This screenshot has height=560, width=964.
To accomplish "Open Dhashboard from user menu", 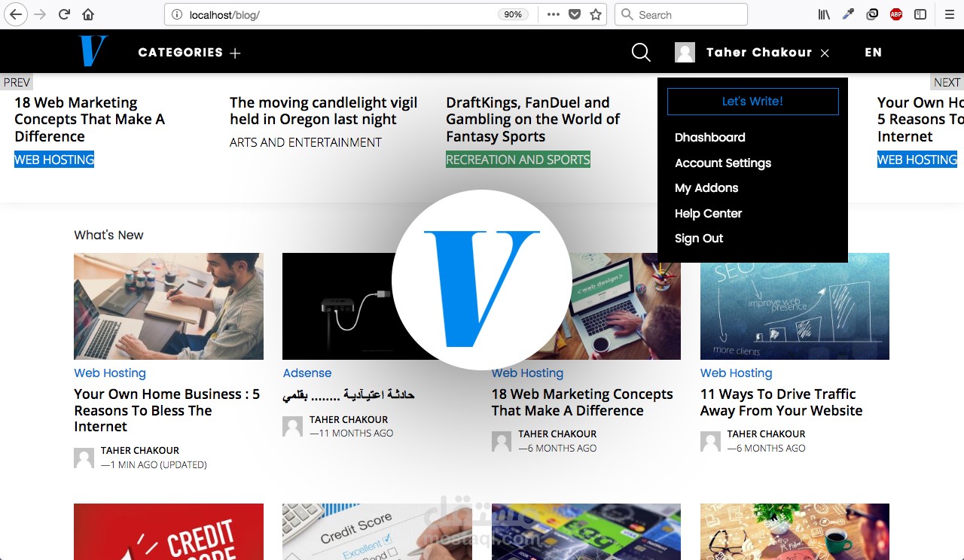I will (x=710, y=138).
